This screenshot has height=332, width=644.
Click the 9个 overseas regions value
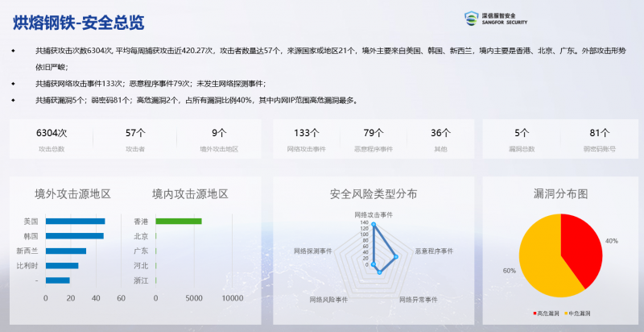pos(219,133)
